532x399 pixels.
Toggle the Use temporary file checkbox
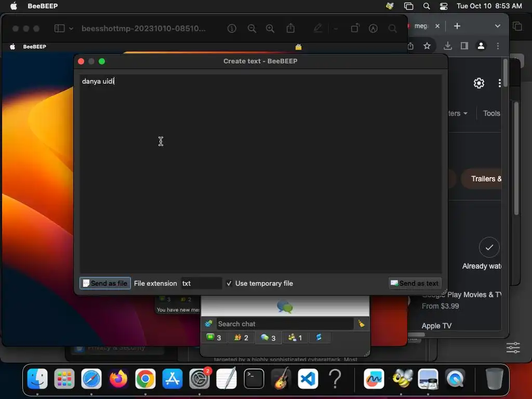click(x=229, y=283)
